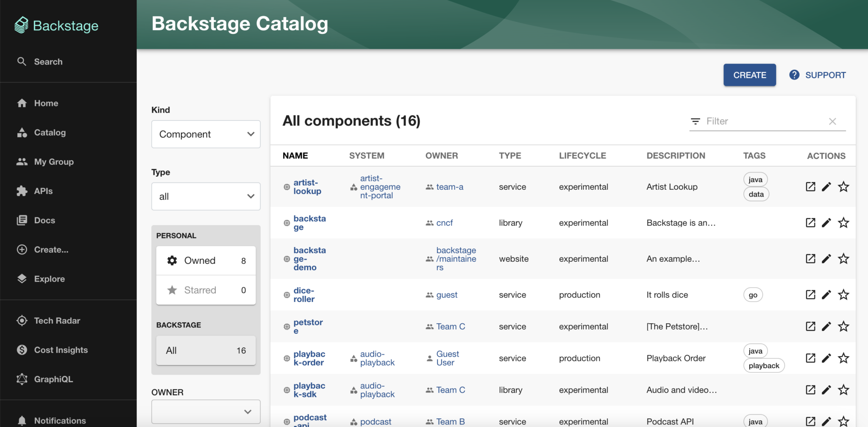Open team-a owner link
868x427 pixels.
point(450,187)
